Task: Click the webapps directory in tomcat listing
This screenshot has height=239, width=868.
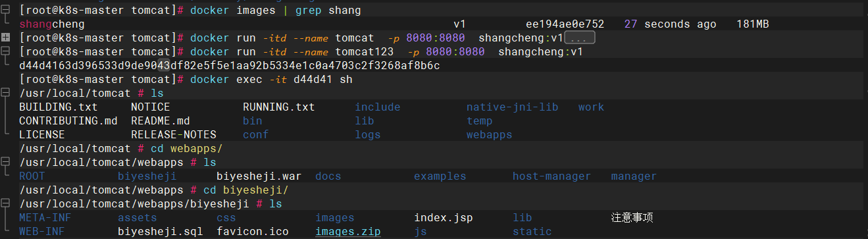Action: [490, 135]
